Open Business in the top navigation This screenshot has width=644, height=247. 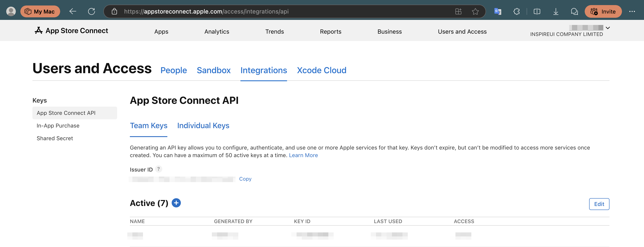tap(390, 32)
